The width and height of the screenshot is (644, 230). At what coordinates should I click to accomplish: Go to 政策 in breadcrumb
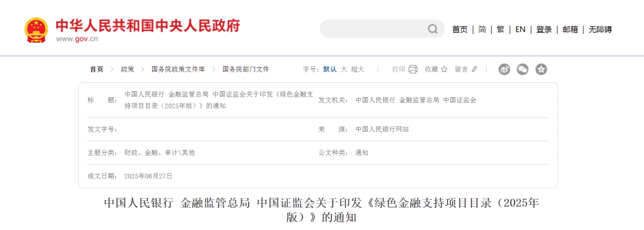[x=128, y=69]
